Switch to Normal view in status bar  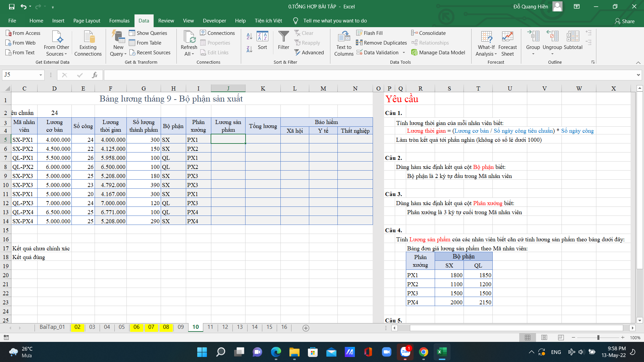(528, 338)
